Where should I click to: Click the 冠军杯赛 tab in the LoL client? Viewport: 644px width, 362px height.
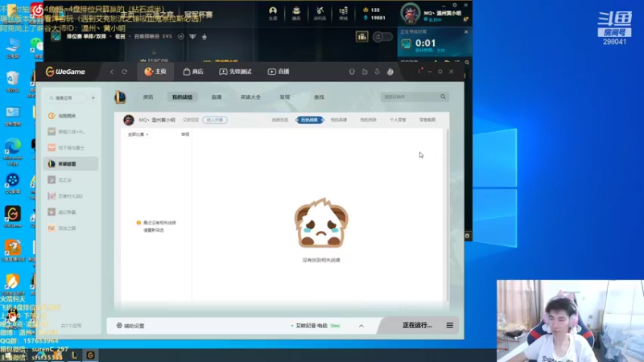[198, 14]
